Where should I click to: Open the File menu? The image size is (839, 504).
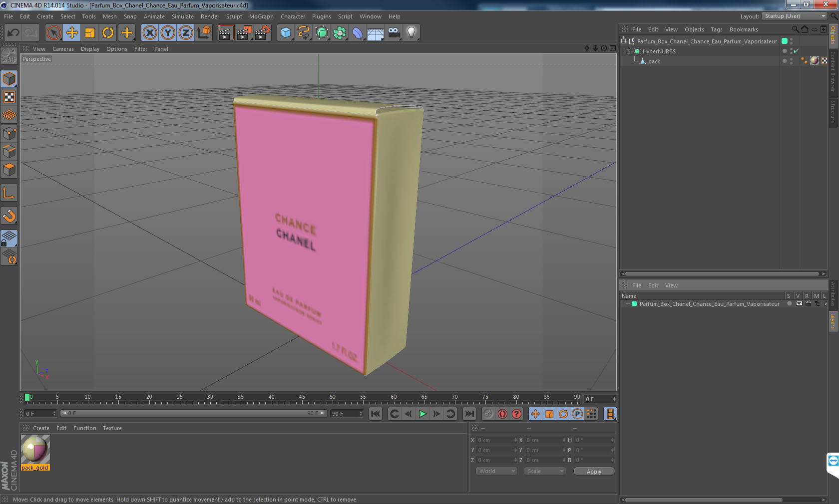[x=8, y=16]
